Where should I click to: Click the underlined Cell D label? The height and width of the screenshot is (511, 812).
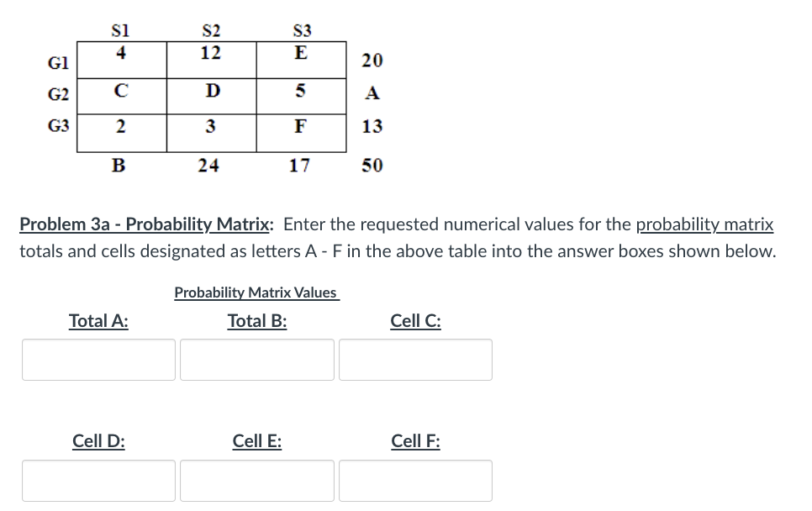point(98,440)
